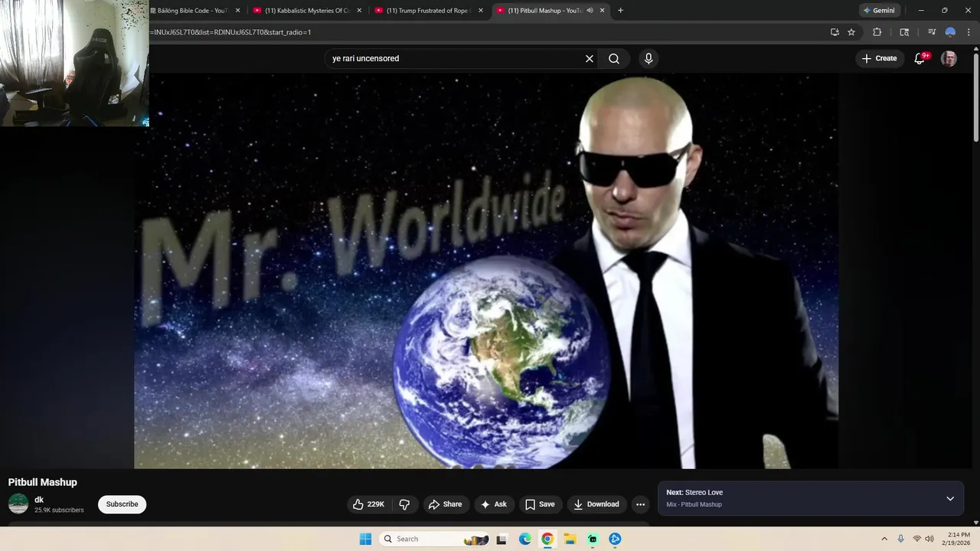Image resolution: width=980 pixels, height=551 pixels.
Task: Open tab search side icon
Action: [904, 32]
